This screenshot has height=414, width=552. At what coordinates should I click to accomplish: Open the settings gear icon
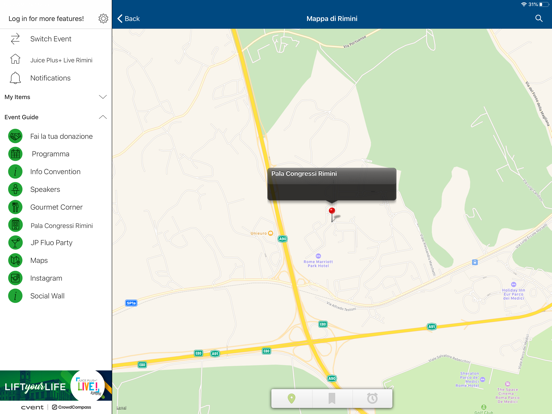click(x=103, y=18)
